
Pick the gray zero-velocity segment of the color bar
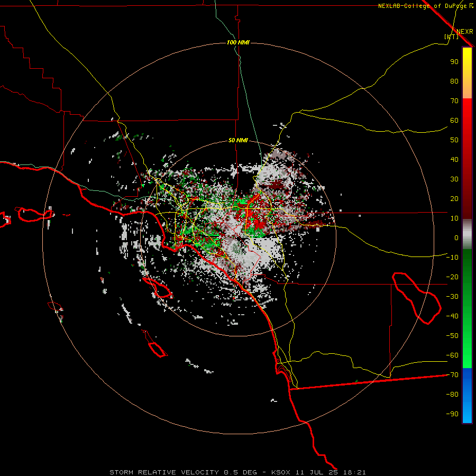pyautogui.click(x=467, y=234)
